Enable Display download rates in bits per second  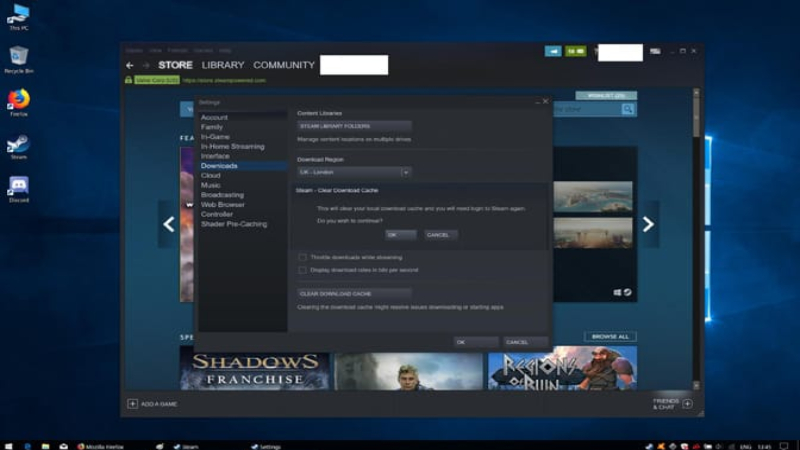[303, 270]
